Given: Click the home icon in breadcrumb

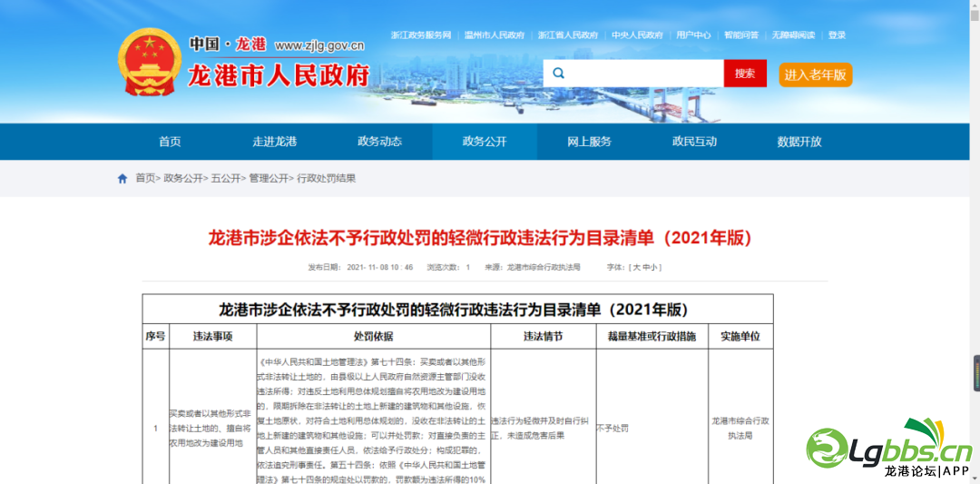Looking at the screenshot, I should [x=122, y=179].
